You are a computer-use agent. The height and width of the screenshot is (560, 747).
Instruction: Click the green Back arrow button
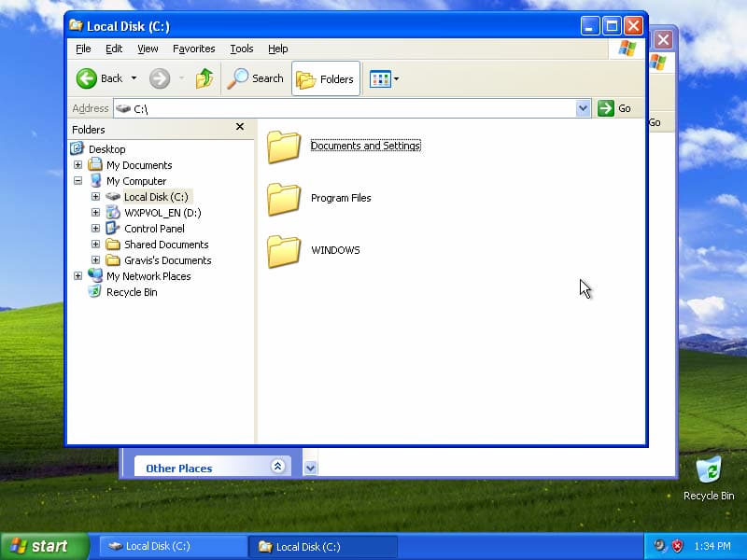87,78
